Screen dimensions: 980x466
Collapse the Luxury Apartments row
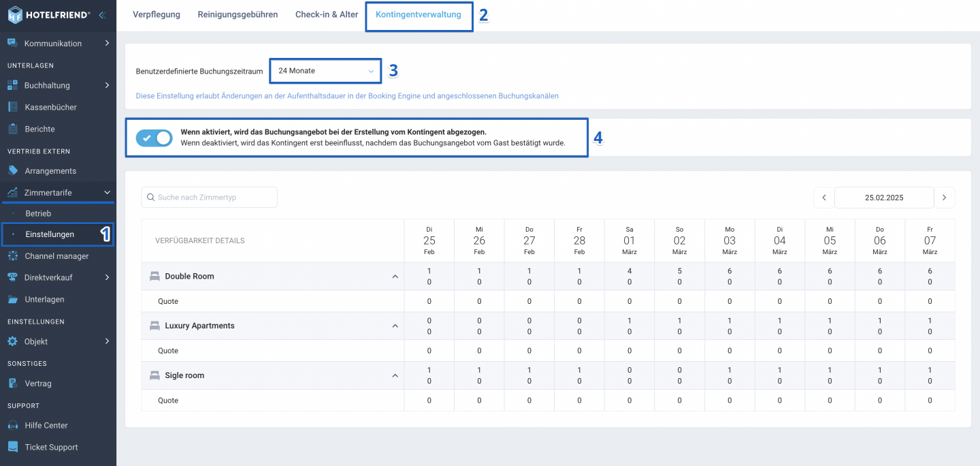[x=395, y=326]
